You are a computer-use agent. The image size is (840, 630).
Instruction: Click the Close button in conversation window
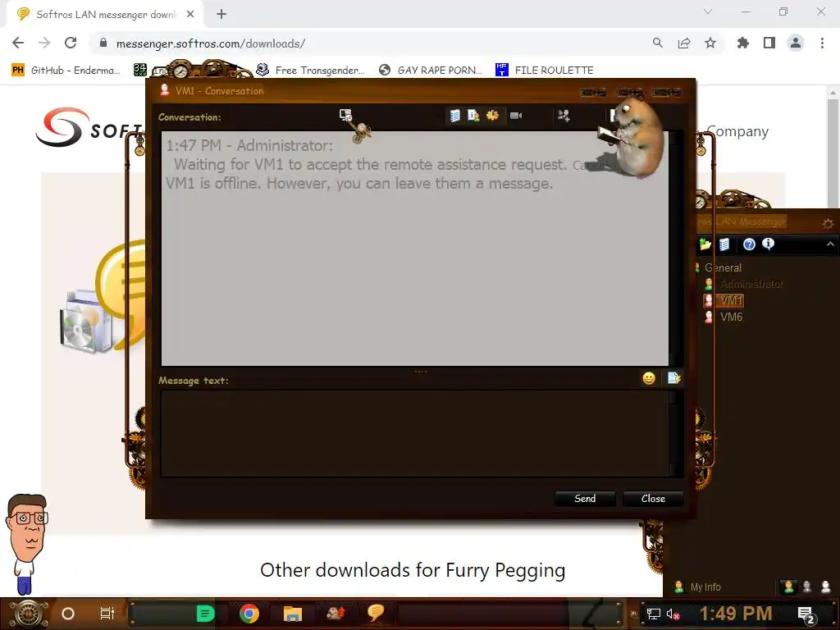click(653, 499)
